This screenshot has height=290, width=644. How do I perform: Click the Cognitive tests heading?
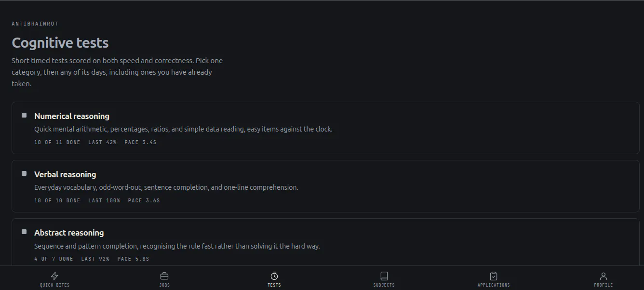[60, 43]
